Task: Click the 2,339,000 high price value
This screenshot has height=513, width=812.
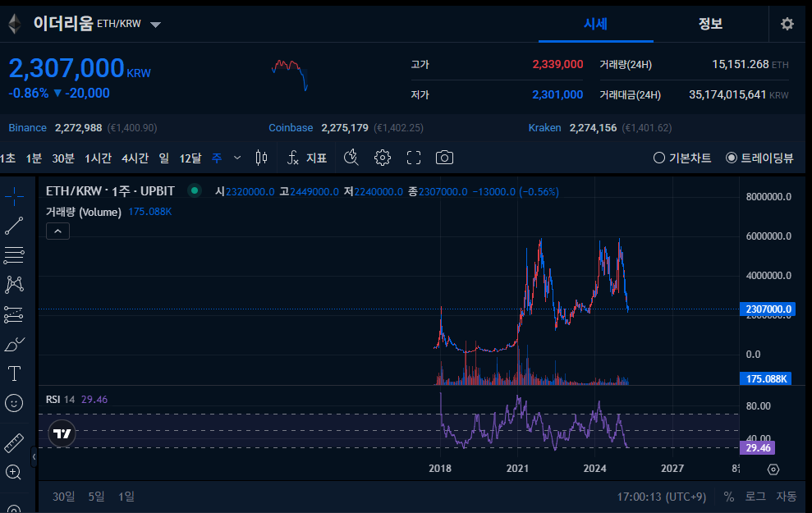Action: coord(557,64)
